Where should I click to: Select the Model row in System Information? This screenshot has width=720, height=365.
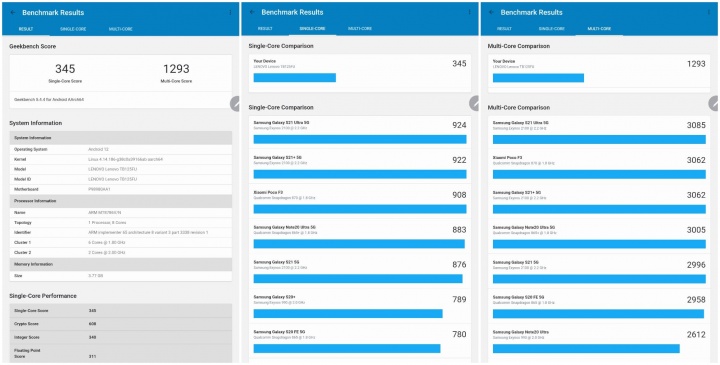click(x=121, y=169)
